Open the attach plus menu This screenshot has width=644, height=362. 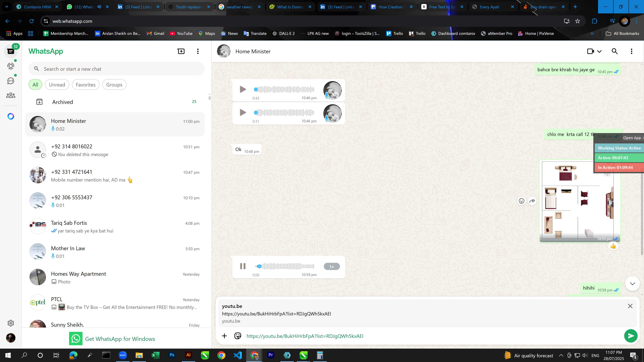[224, 336]
